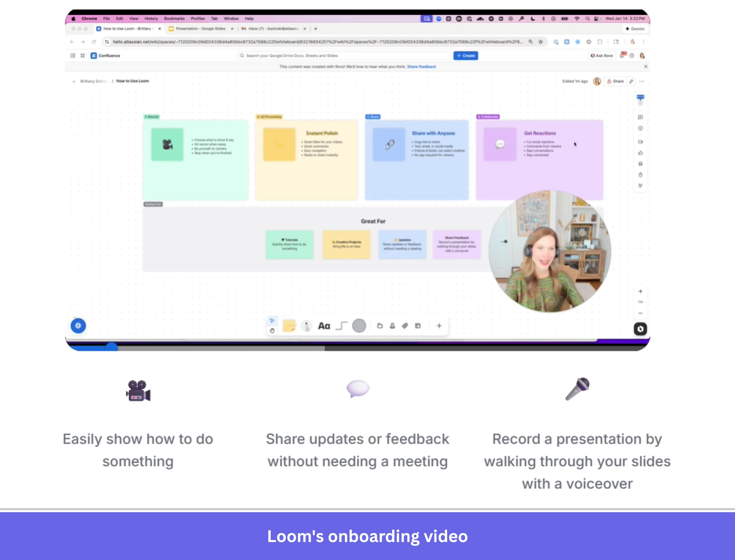735x560 pixels.
Task: Open the comments panel icon
Action: pyautogui.click(x=640, y=117)
